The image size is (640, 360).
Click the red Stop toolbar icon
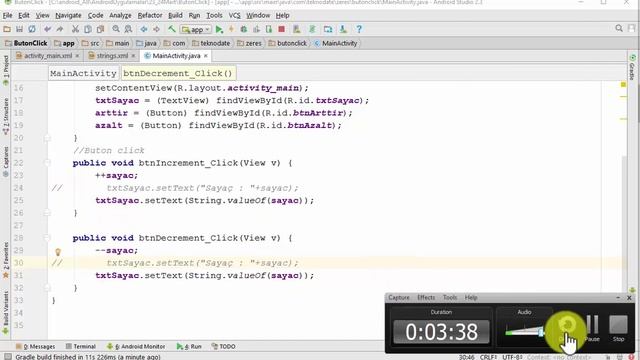(x=281, y=29)
